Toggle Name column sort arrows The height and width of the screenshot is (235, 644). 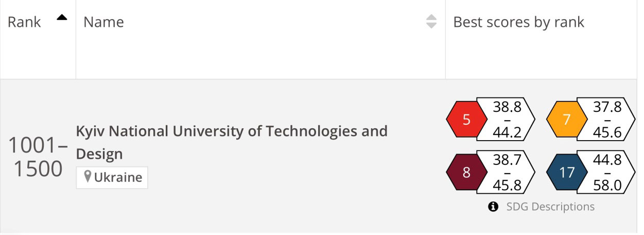coord(431,22)
